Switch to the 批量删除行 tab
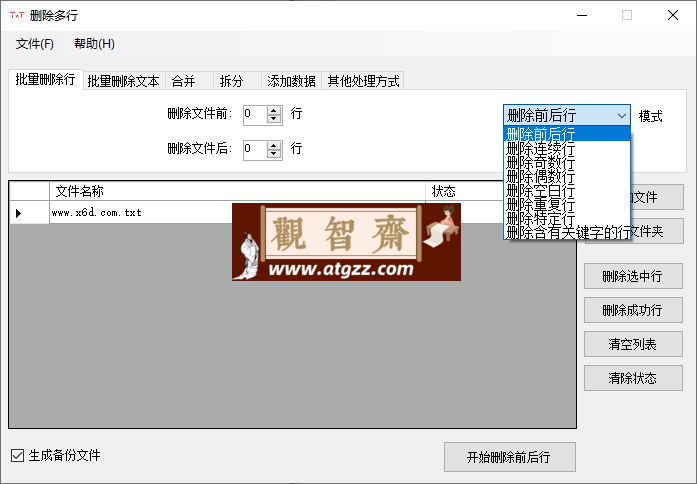This screenshot has width=697, height=484. [45, 80]
